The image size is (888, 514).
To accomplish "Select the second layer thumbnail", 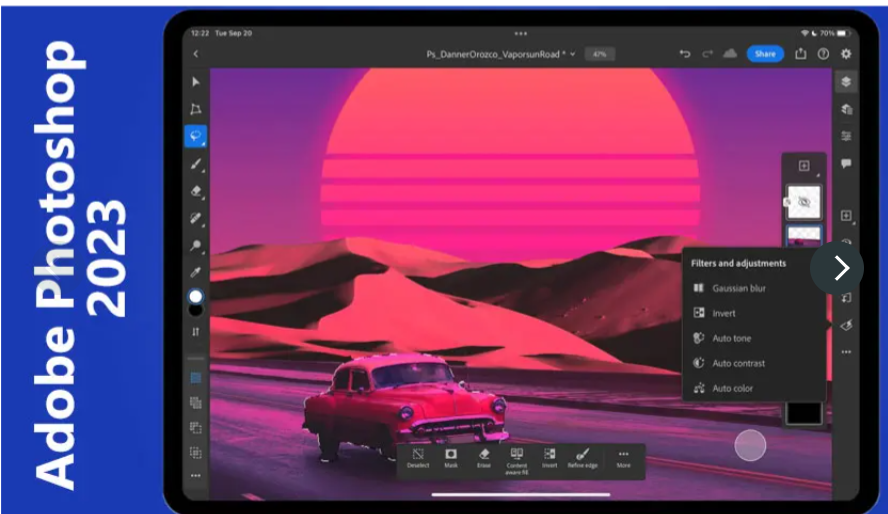I will 804,237.
